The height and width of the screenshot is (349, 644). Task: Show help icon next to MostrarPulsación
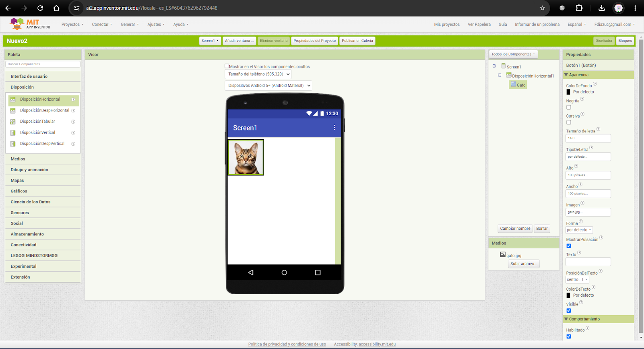pyautogui.click(x=601, y=237)
